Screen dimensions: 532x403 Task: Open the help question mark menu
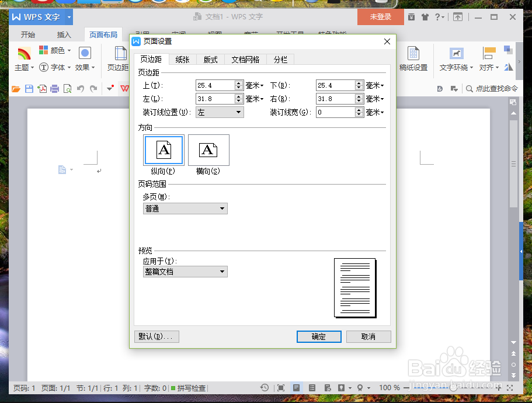click(x=440, y=17)
